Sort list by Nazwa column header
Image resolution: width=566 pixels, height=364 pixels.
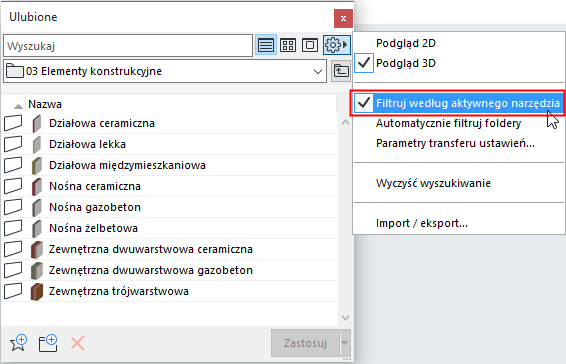(x=180, y=104)
